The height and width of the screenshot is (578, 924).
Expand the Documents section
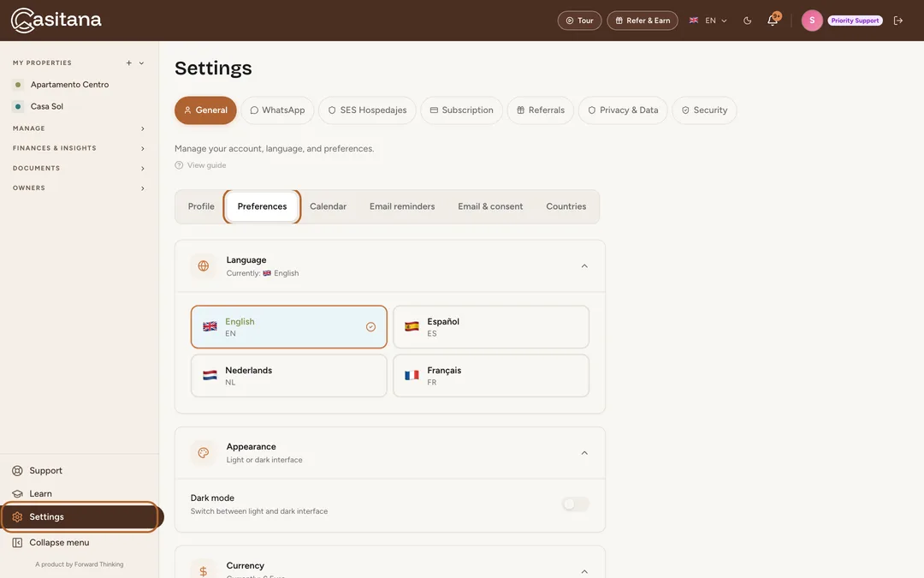[x=79, y=169]
